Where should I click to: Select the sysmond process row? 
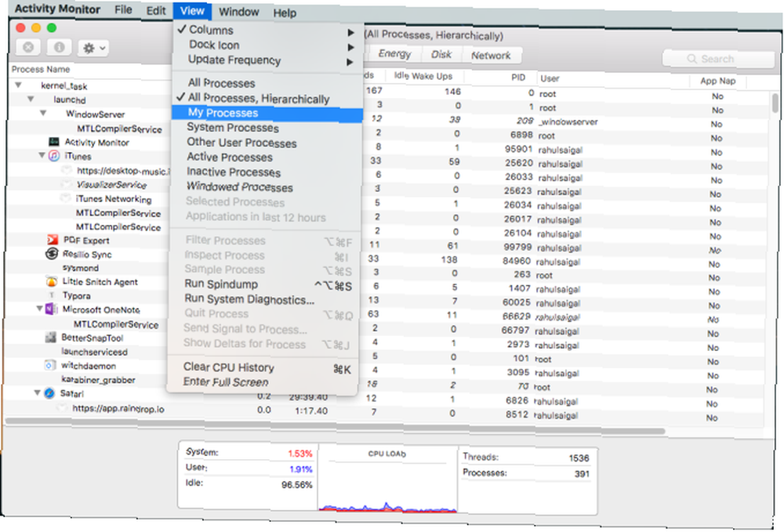81,268
